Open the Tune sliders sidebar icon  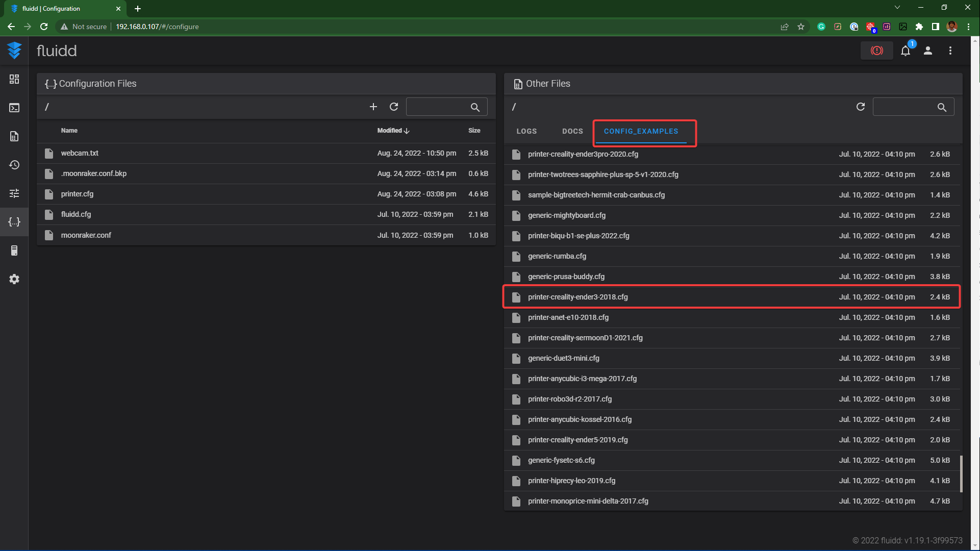pos(14,193)
